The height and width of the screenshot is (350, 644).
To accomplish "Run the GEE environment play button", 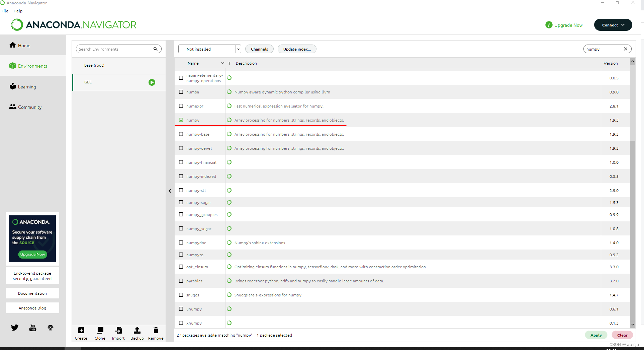I will [152, 82].
